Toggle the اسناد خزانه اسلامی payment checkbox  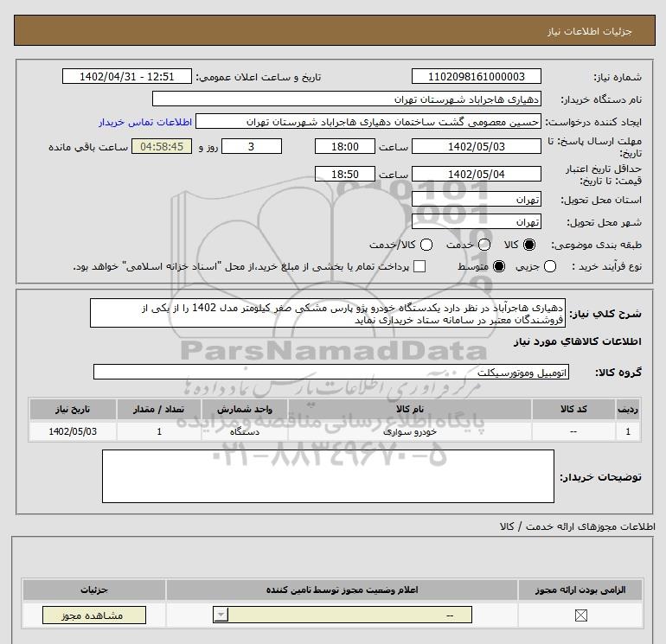coord(419,266)
